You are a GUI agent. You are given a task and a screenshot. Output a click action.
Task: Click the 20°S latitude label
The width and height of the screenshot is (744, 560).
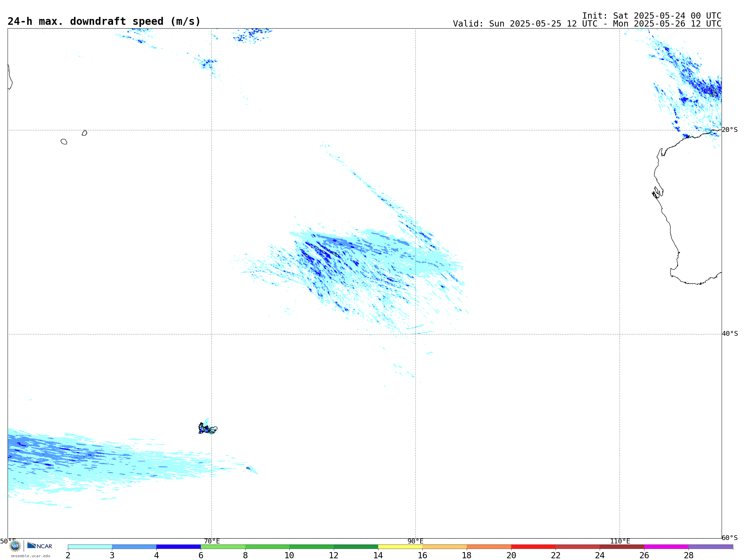click(x=730, y=130)
